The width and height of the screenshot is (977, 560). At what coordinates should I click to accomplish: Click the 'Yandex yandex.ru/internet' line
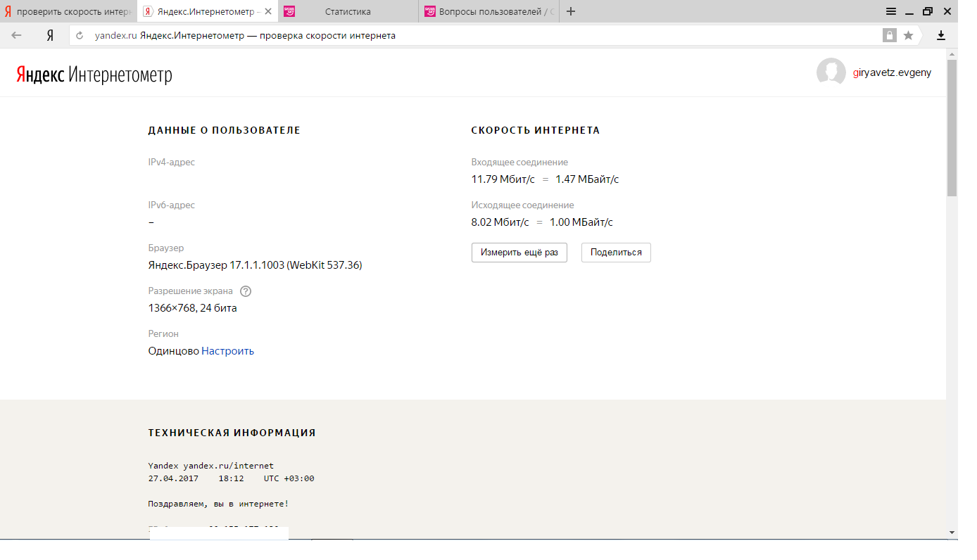tap(211, 466)
